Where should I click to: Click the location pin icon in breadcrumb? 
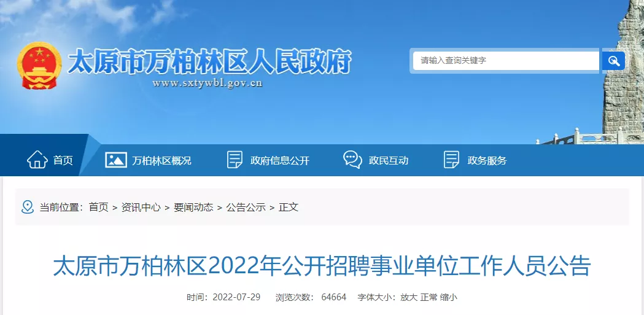[x=28, y=207]
